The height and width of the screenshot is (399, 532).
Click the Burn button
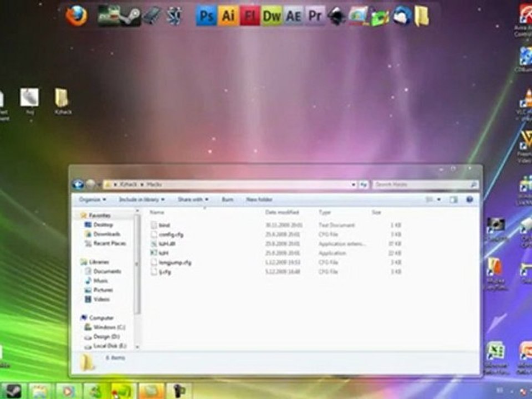(227, 199)
